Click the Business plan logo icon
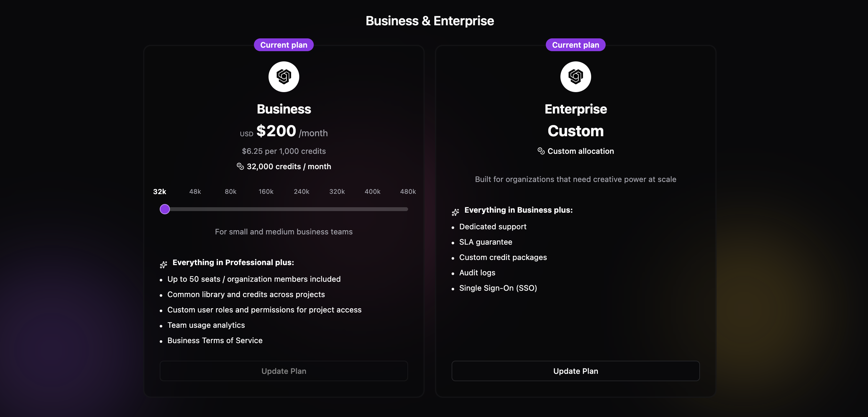The height and width of the screenshot is (417, 868). tap(283, 76)
